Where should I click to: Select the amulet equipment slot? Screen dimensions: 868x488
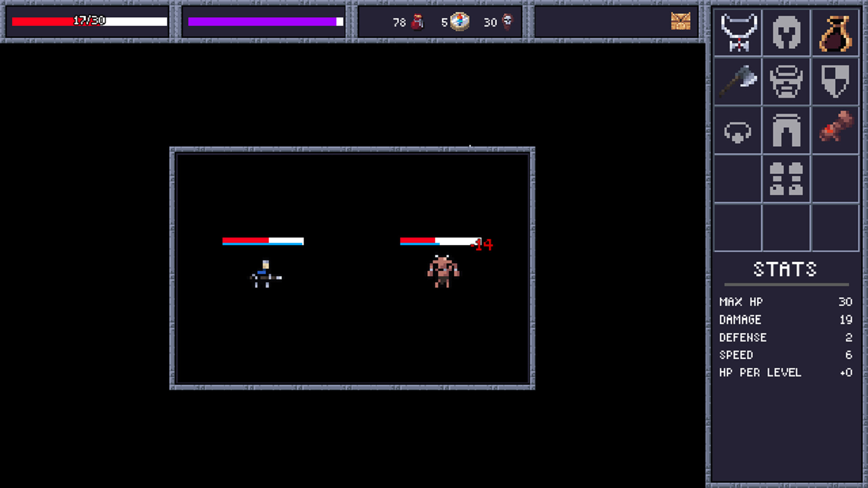[737, 33]
